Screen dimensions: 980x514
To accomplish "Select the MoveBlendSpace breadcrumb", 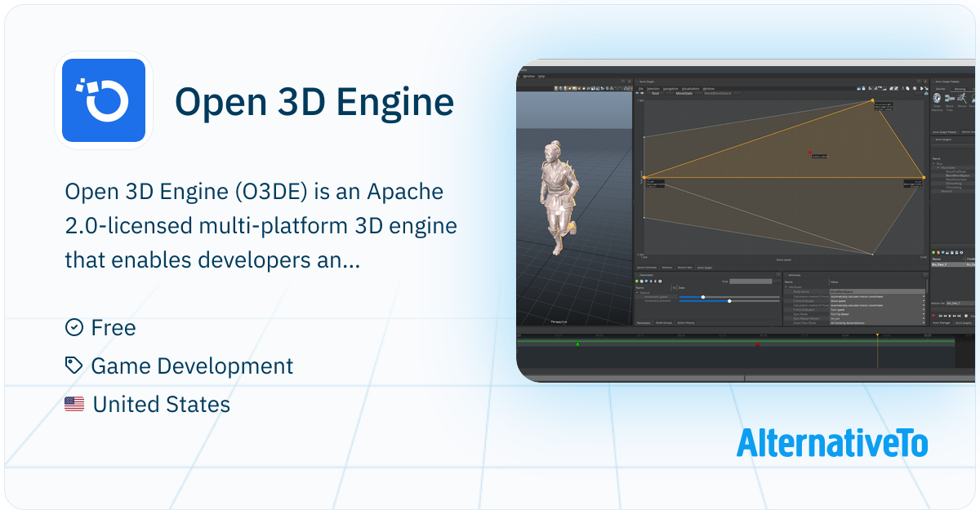I will pyautogui.click(x=718, y=93).
